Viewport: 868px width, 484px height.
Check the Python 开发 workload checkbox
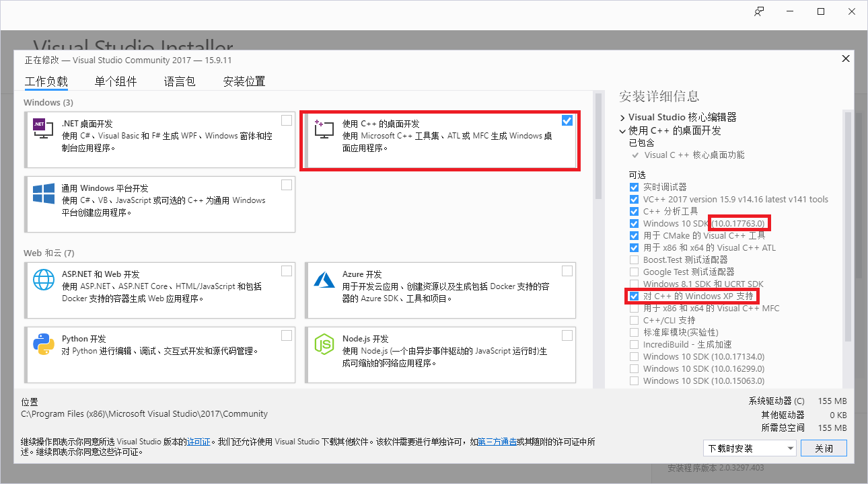point(287,335)
